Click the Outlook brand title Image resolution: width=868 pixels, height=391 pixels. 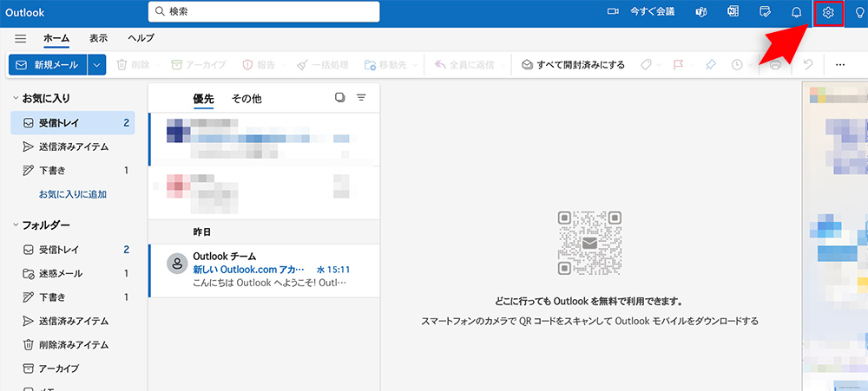24,12
